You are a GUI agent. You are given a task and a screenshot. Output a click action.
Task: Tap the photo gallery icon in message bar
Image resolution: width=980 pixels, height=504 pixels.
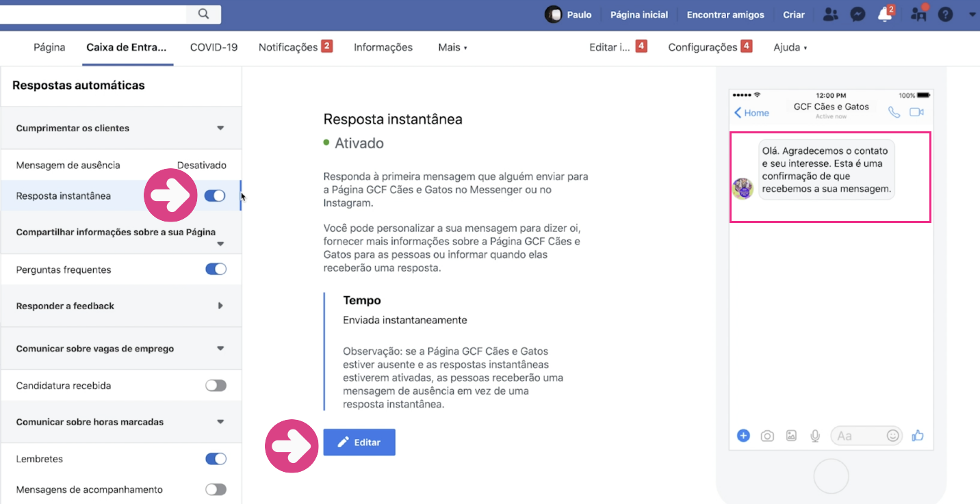pyautogui.click(x=791, y=436)
